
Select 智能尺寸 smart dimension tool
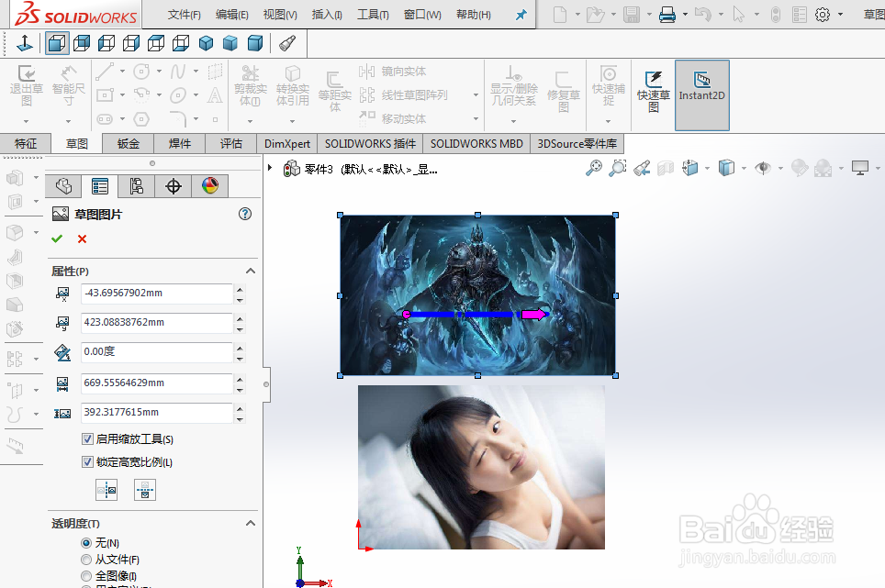[x=68, y=85]
